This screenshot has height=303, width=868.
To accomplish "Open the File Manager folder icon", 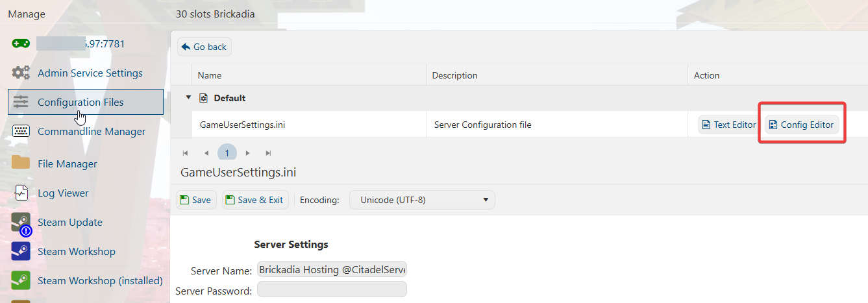I will (x=21, y=163).
